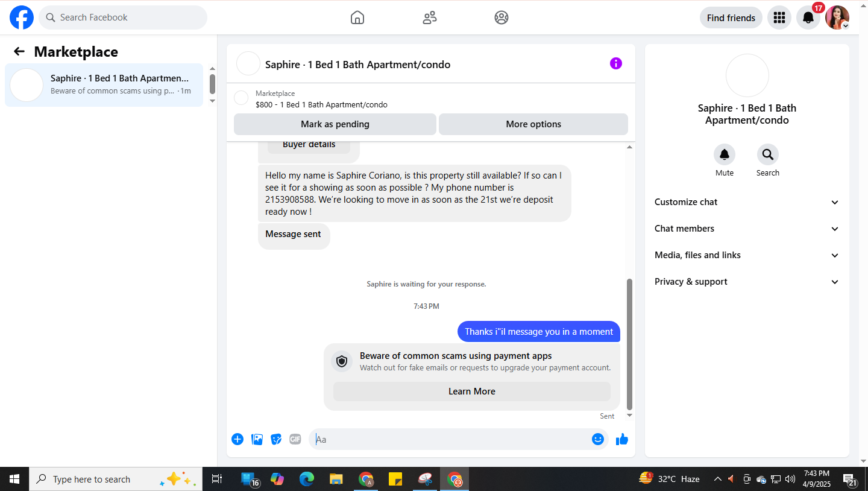The height and width of the screenshot is (491, 868).
Task: Open Sticky Notes from the taskbar
Action: click(x=395, y=479)
